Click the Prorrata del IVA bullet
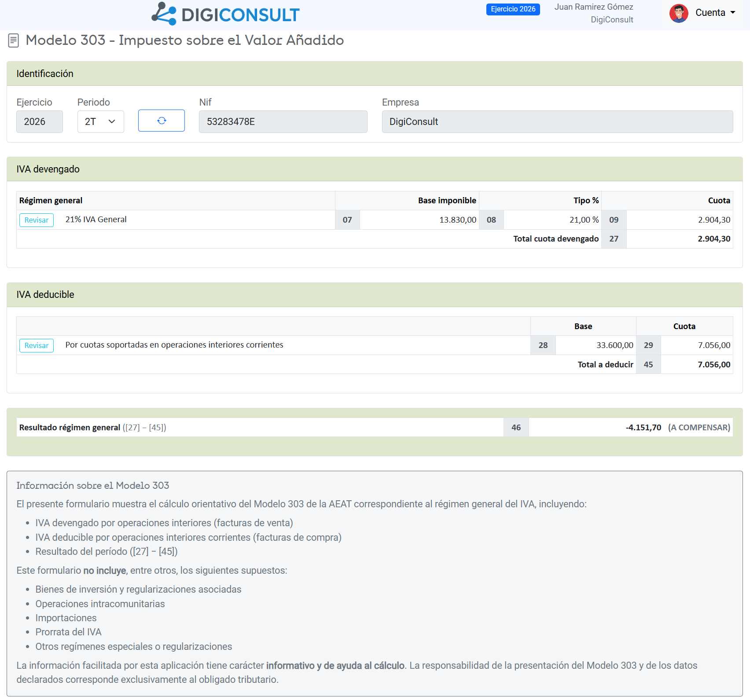Screen dimensions: 750x700 coord(68,632)
